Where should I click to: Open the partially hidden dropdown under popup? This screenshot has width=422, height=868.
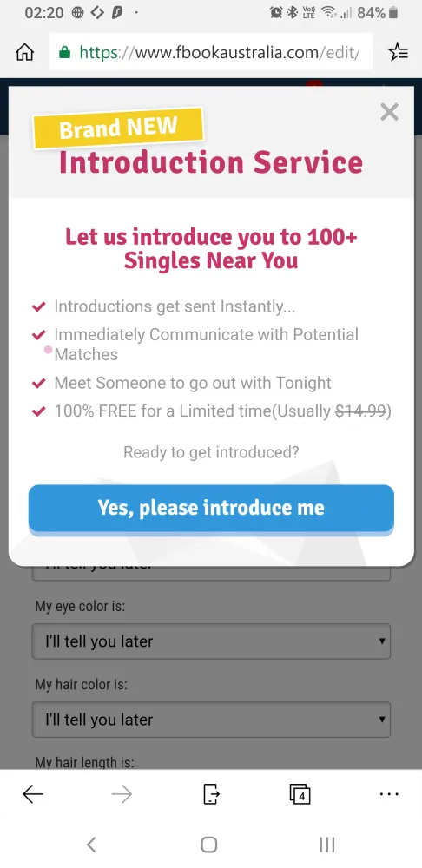211,572
